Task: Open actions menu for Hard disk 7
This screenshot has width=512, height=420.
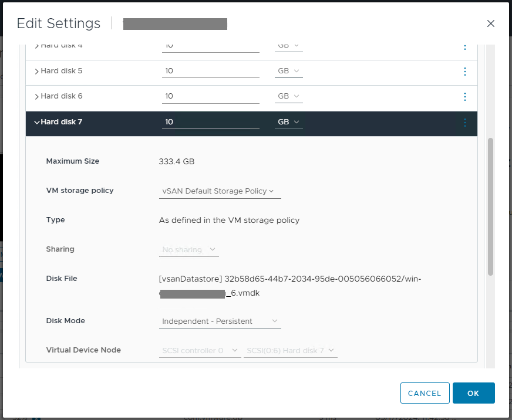Action: (x=464, y=123)
